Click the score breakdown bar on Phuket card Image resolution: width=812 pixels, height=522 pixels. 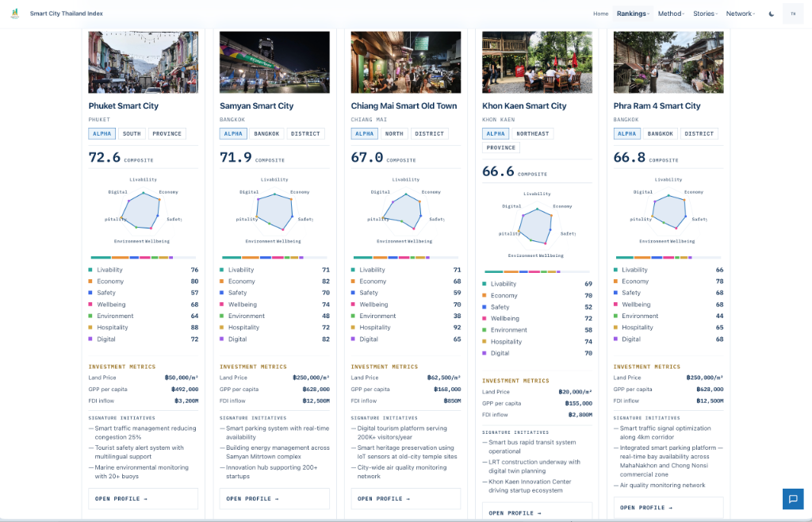[143, 257]
